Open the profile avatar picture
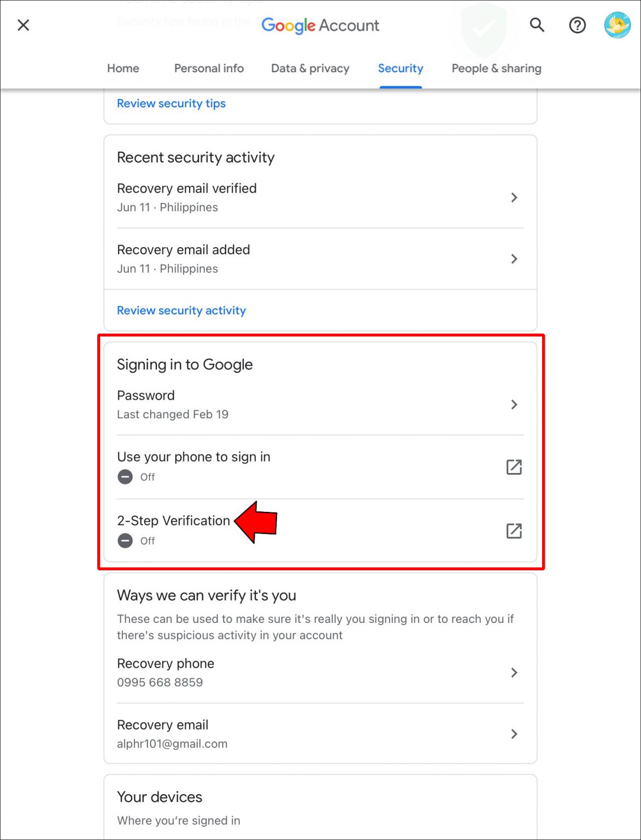 617,25
